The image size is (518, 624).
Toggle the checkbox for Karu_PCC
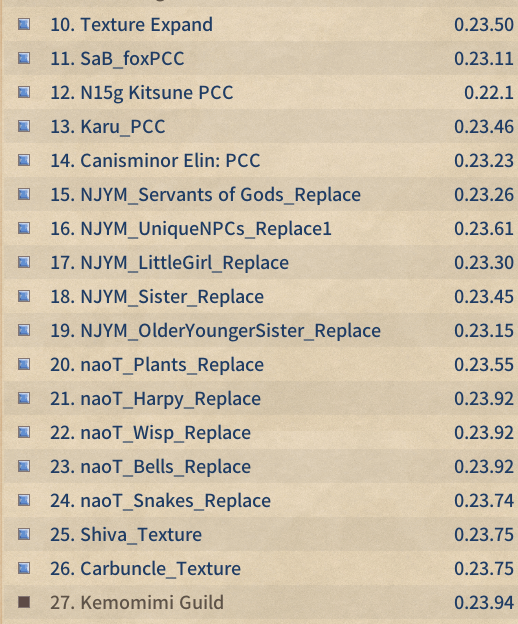(x=24, y=127)
